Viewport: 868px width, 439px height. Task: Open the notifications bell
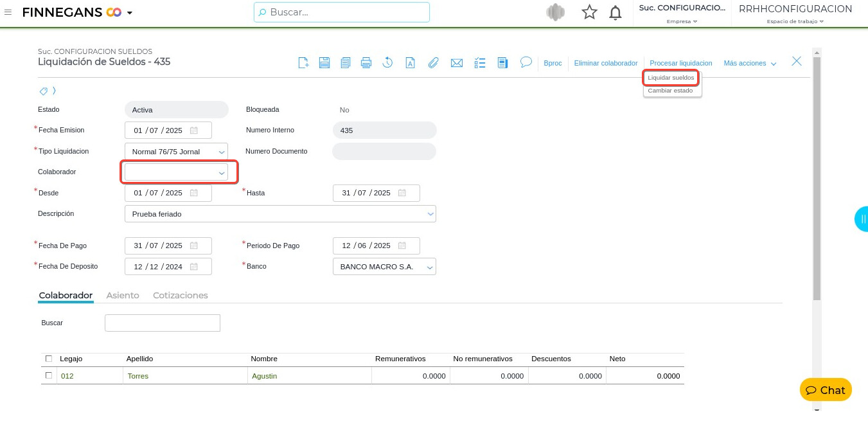[615, 12]
